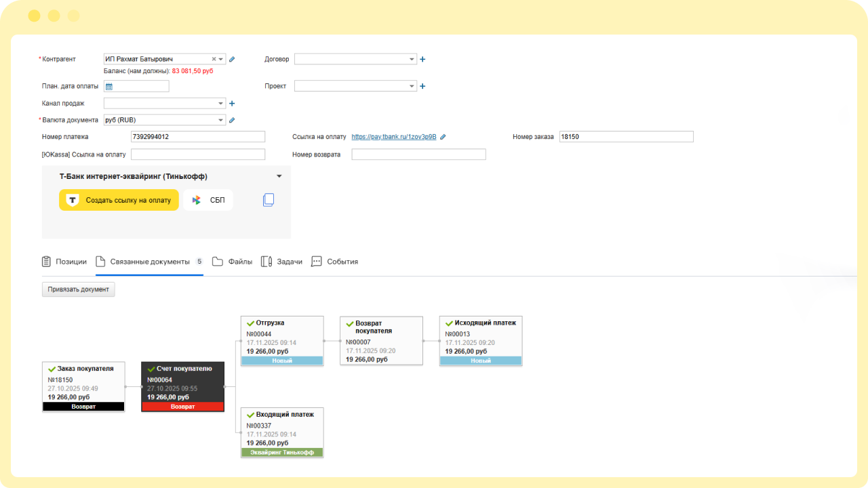Click the Эквайринг Тинькофф status label
This screenshot has height=488, width=868.
pos(282,452)
